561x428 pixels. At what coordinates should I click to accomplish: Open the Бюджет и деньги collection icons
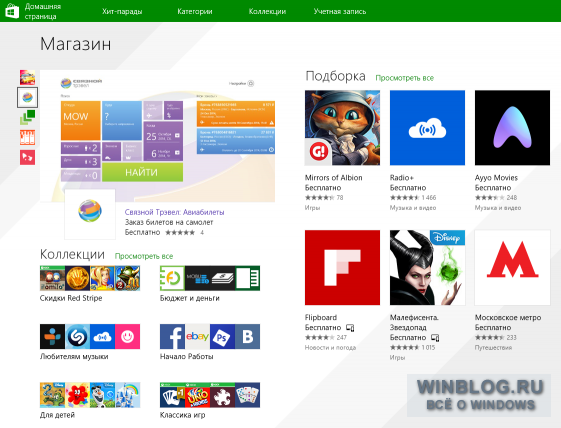pyautogui.click(x=210, y=278)
